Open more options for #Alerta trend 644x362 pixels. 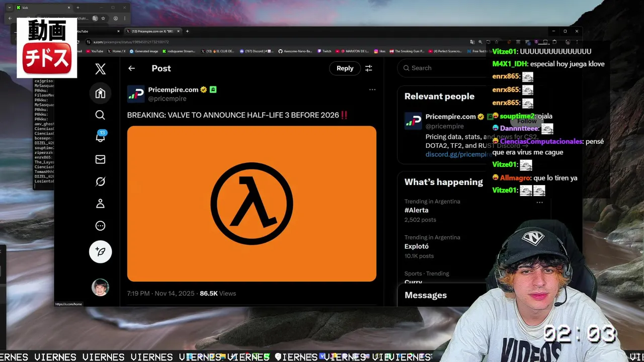[539, 202]
